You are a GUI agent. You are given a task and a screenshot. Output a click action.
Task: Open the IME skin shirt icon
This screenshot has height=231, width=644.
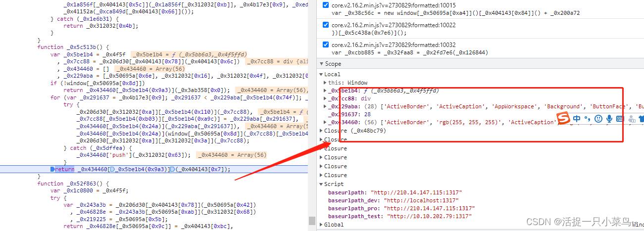pyautogui.click(x=641, y=119)
